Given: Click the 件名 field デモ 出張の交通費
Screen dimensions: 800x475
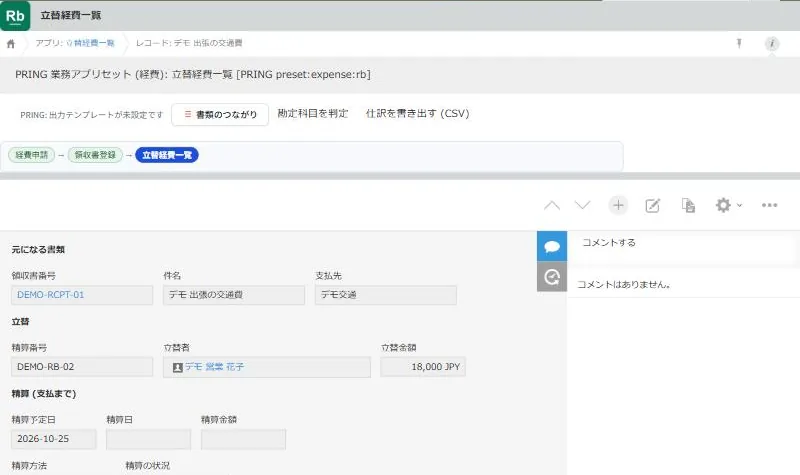Looking at the screenshot, I should coord(234,295).
